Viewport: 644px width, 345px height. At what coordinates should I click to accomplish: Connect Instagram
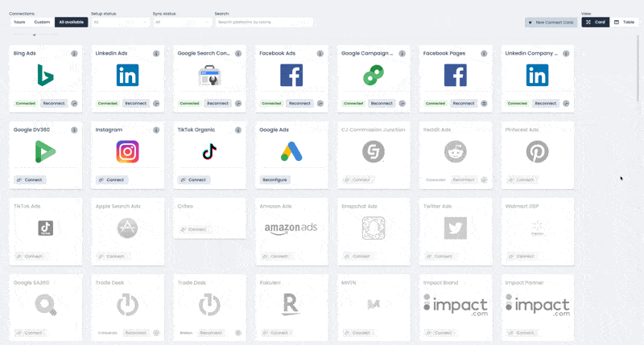112,179
